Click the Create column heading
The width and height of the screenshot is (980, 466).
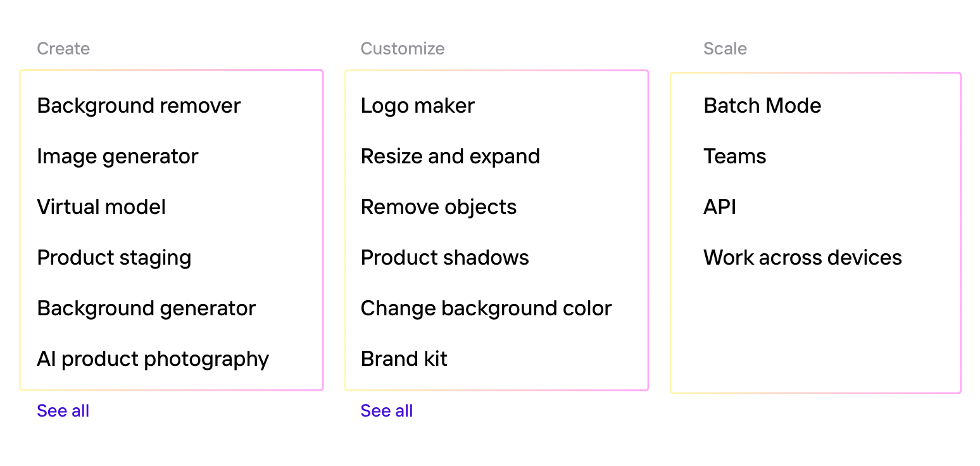[63, 49]
